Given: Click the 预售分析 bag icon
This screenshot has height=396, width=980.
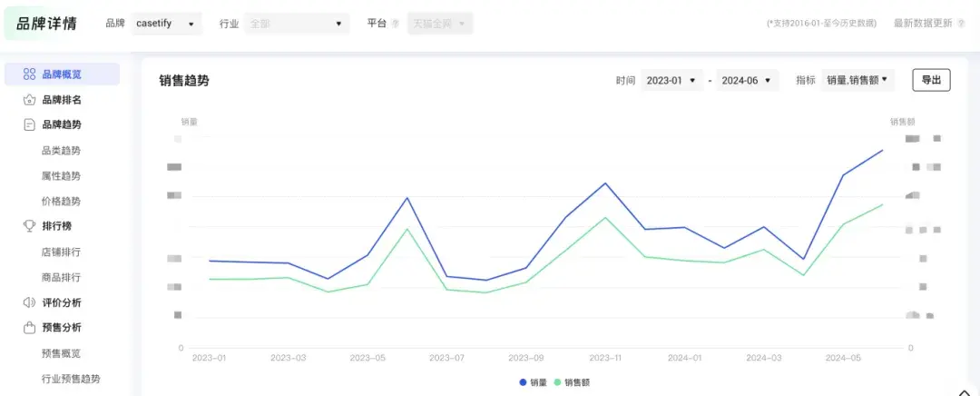Looking at the screenshot, I should tap(30, 327).
